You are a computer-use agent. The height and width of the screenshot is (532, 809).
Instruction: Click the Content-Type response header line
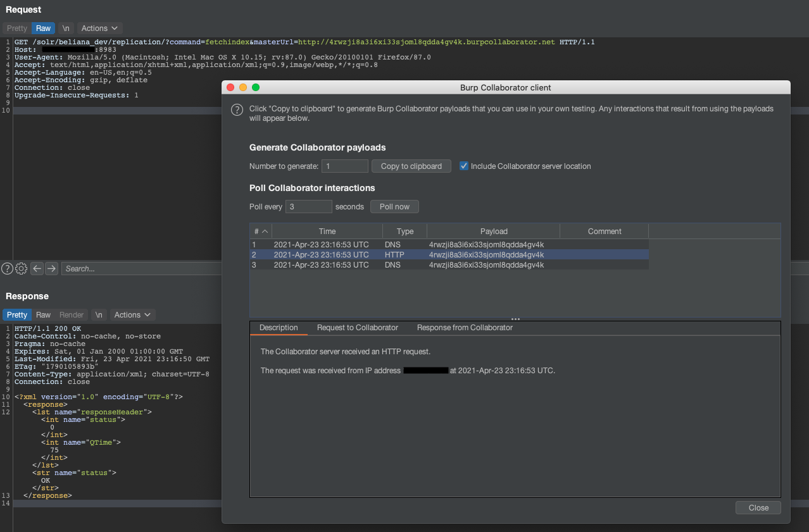[112, 374]
